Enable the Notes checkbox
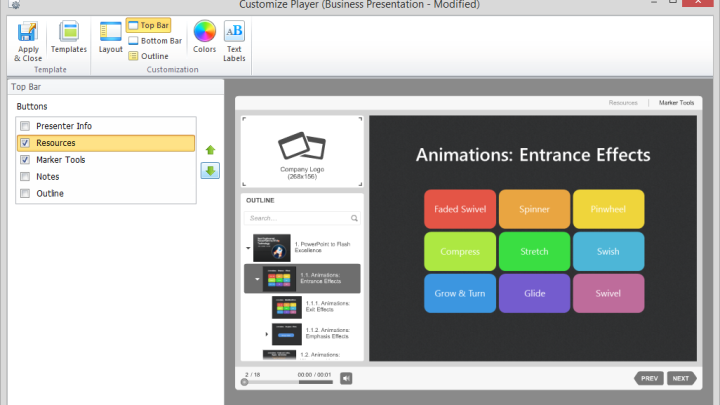The image size is (720, 405). [25, 177]
